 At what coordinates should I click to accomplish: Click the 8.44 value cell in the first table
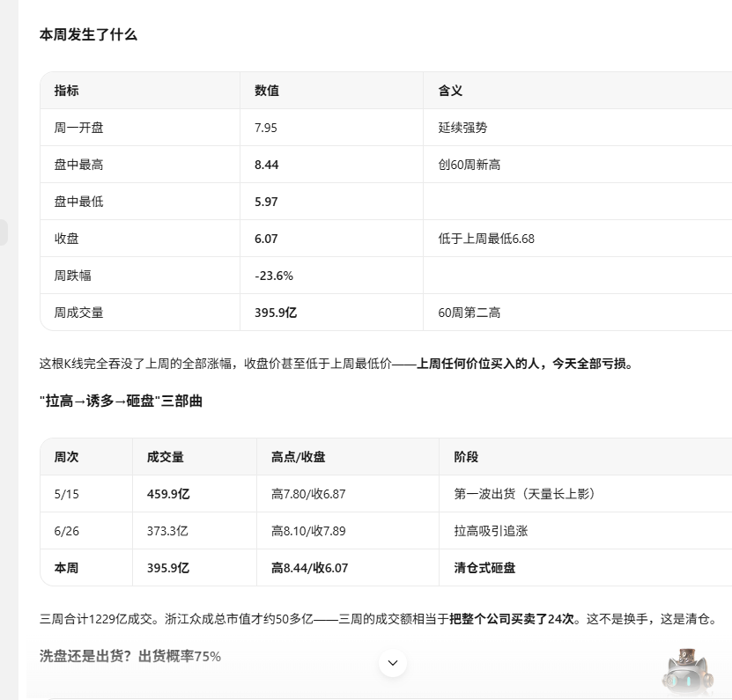point(266,165)
